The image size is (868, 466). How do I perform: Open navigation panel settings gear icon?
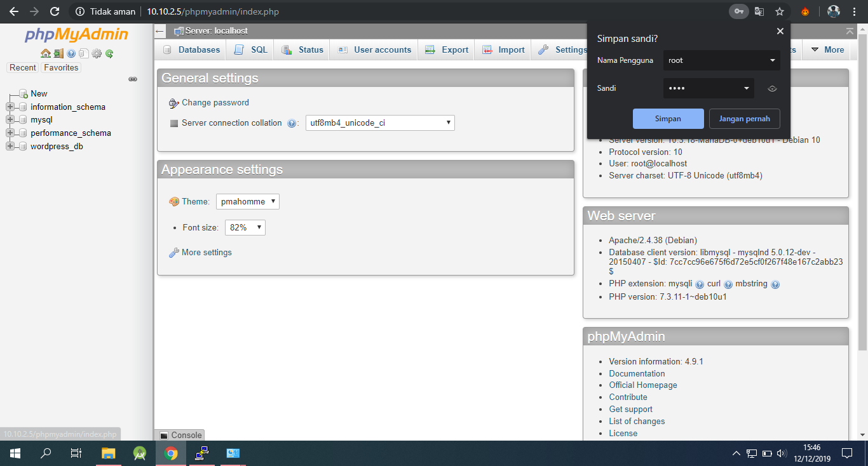[97, 53]
